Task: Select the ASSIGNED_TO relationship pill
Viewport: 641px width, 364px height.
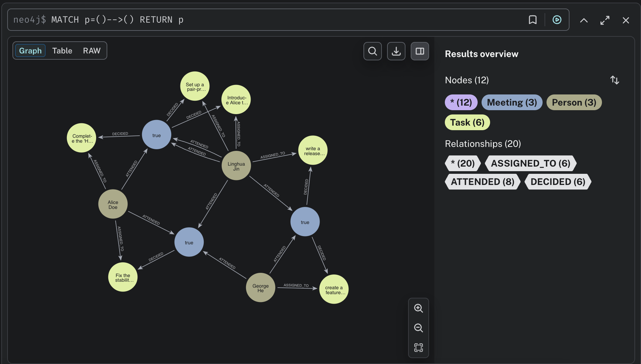Action: [531, 163]
